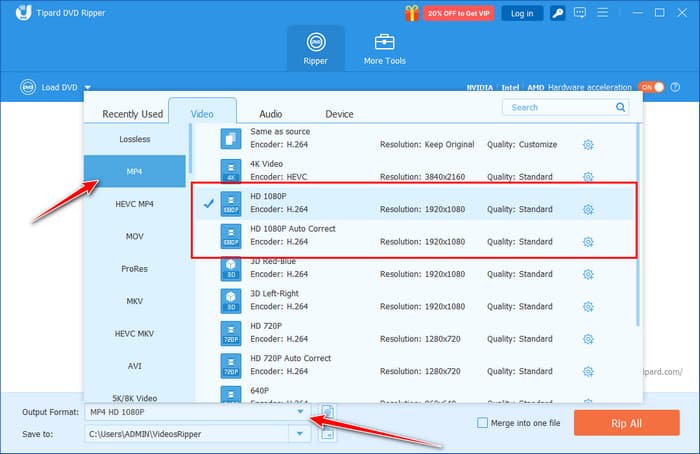Expand the Save to path dropdown
Screen dimensions: 700x454
tap(299, 433)
